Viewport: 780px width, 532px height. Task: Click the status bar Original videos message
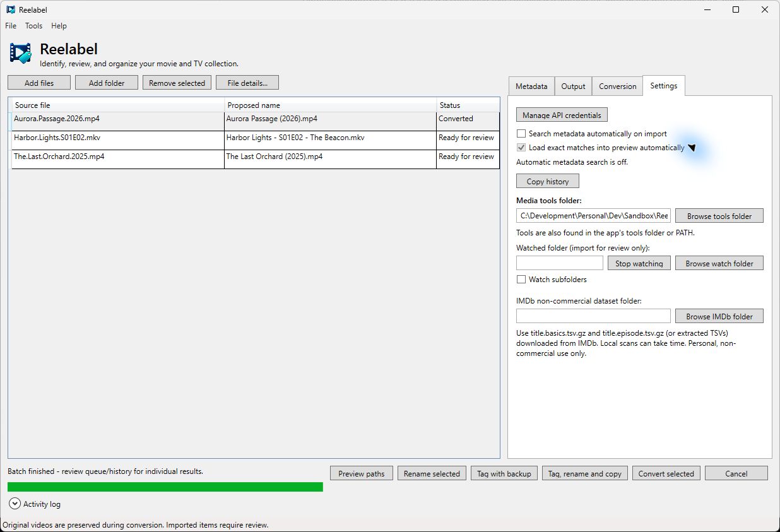[136, 525]
